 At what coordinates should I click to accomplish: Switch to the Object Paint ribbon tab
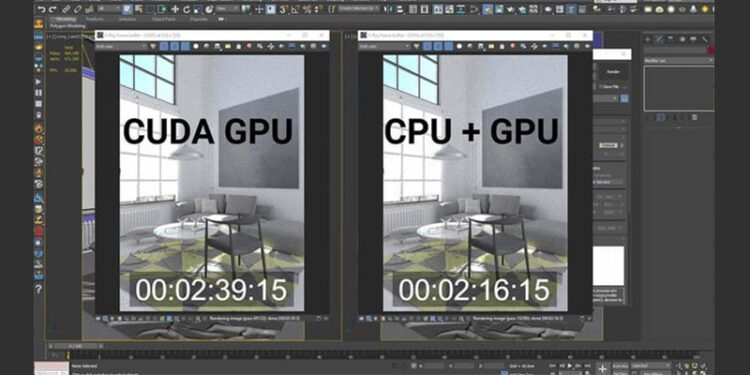pos(164,20)
